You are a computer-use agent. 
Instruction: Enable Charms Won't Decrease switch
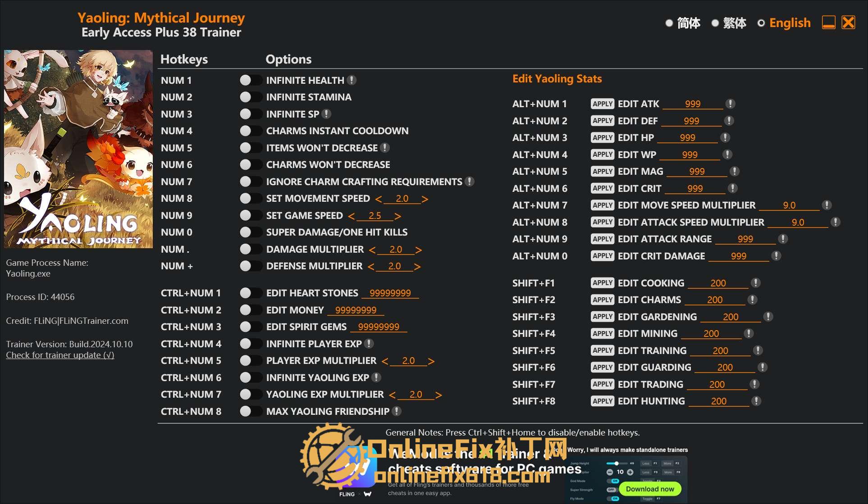pyautogui.click(x=251, y=165)
